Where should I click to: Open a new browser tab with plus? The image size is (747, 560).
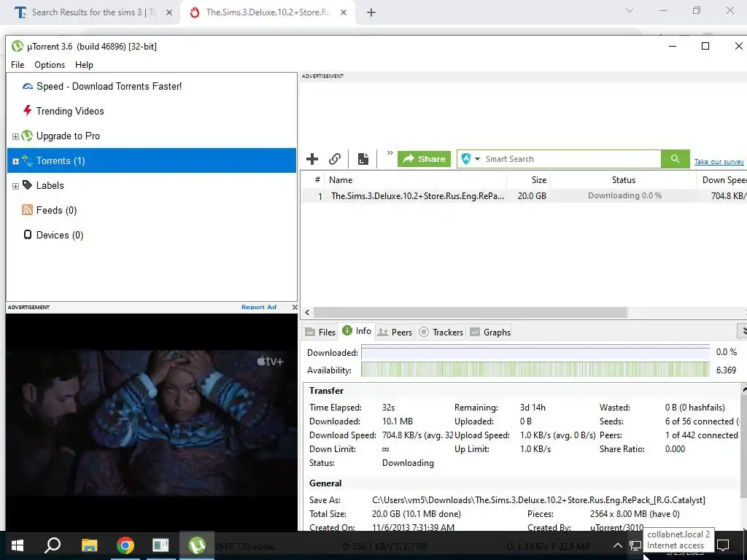(x=371, y=13)
